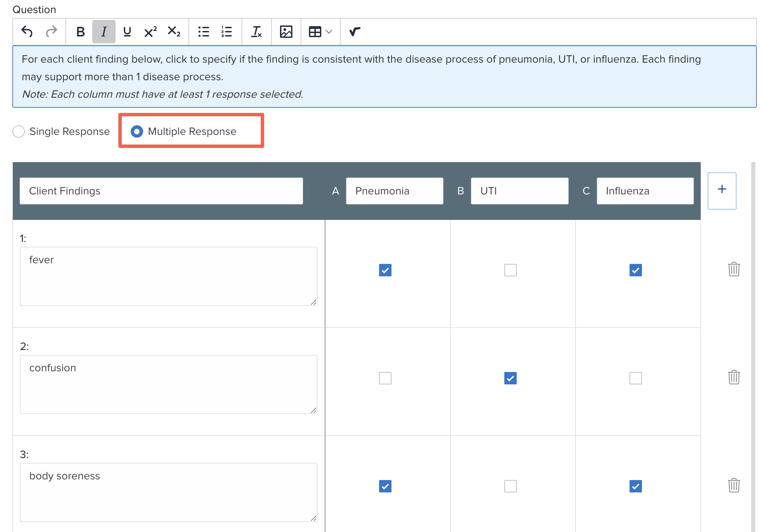This screenshot has height=532, width=763.
Task: Disable italic formatting
Action: 103,31
